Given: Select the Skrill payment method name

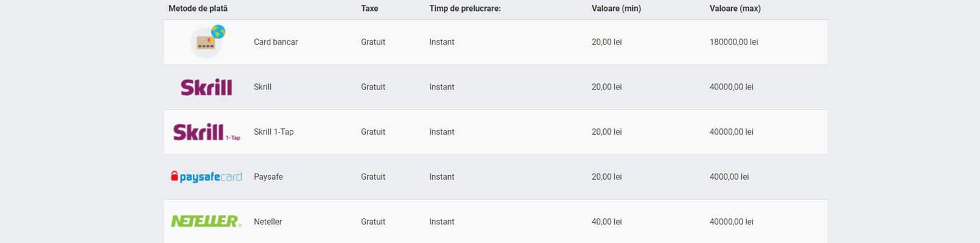Looking at the screenshot, I should 262,87.
